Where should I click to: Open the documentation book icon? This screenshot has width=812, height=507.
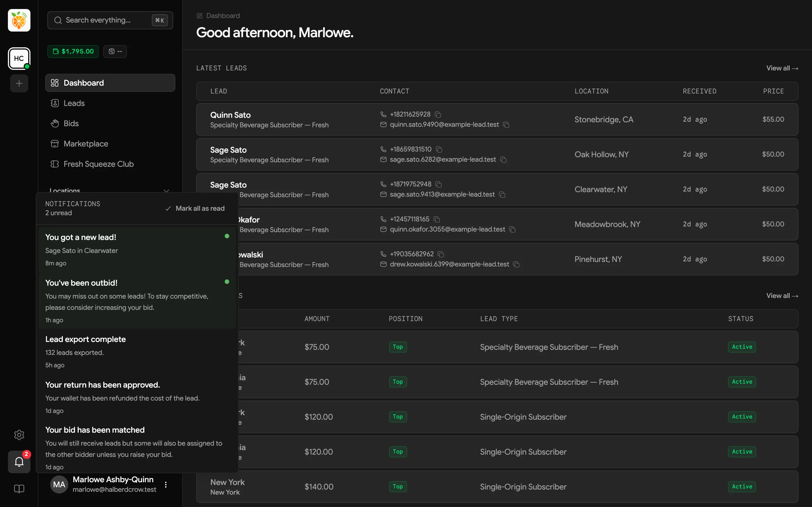tap(19, 489)
